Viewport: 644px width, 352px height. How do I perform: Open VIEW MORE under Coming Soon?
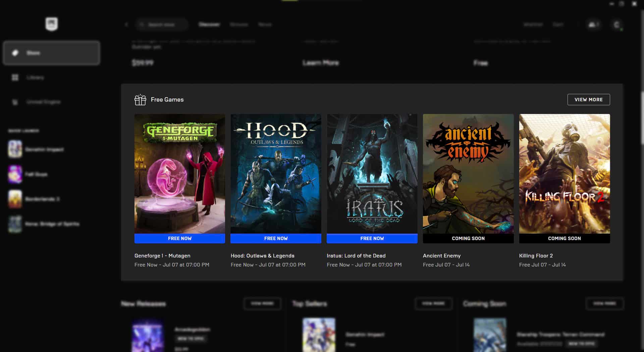(x=604, y=304)
